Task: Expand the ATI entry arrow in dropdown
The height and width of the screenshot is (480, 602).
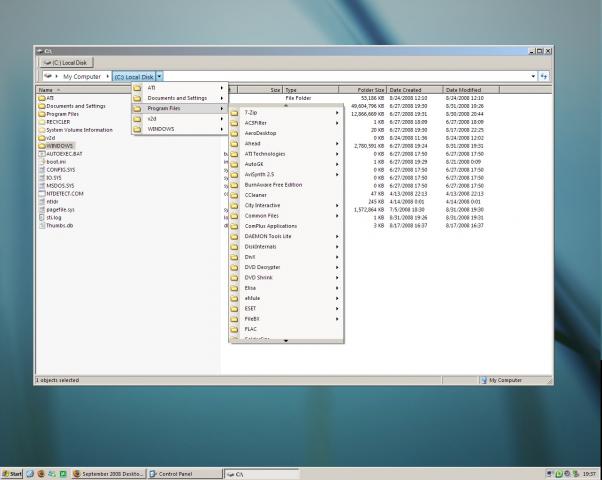Action: point(222,88)
